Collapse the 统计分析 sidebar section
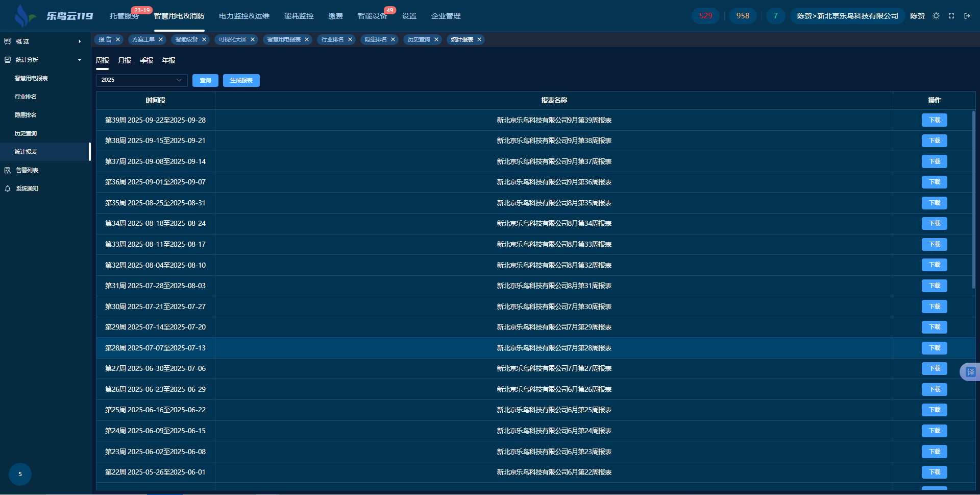Viewport: 980px width, 495px height. 79,60
